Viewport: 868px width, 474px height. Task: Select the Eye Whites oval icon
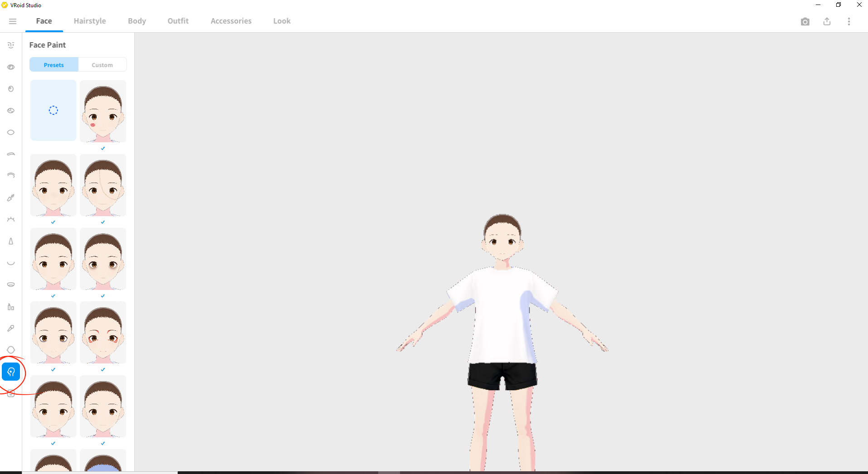(x=11, y=132)
